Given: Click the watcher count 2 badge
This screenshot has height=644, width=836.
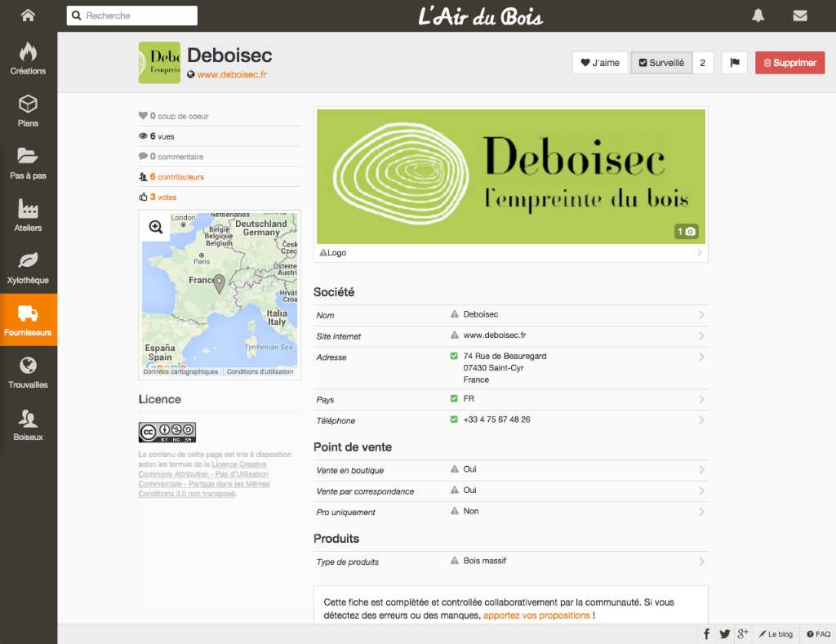Looking at the screenshot, I should click(703, 62).
